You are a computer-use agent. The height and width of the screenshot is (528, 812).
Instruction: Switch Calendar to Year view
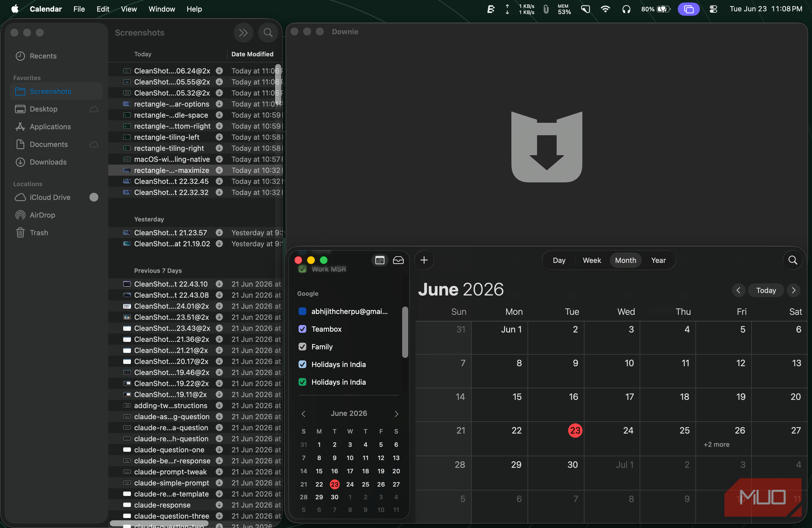(658, 260)
